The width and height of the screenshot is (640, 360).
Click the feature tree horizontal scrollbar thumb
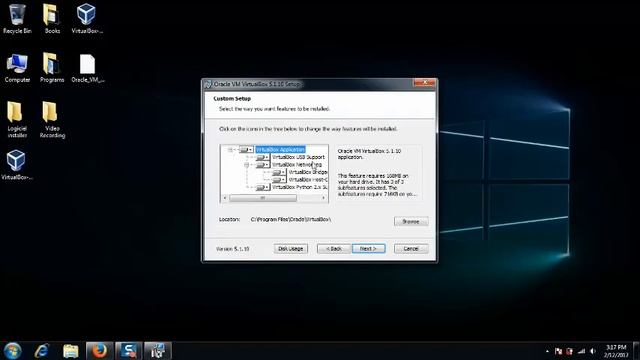(x=263, y=198)
